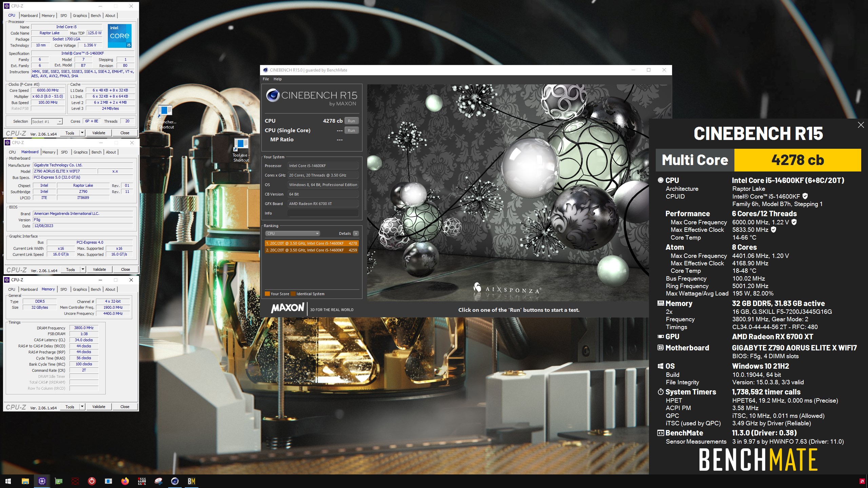Click Tools button in top CPU-Z window
The image size is (868, 488).
click(70, 133)
